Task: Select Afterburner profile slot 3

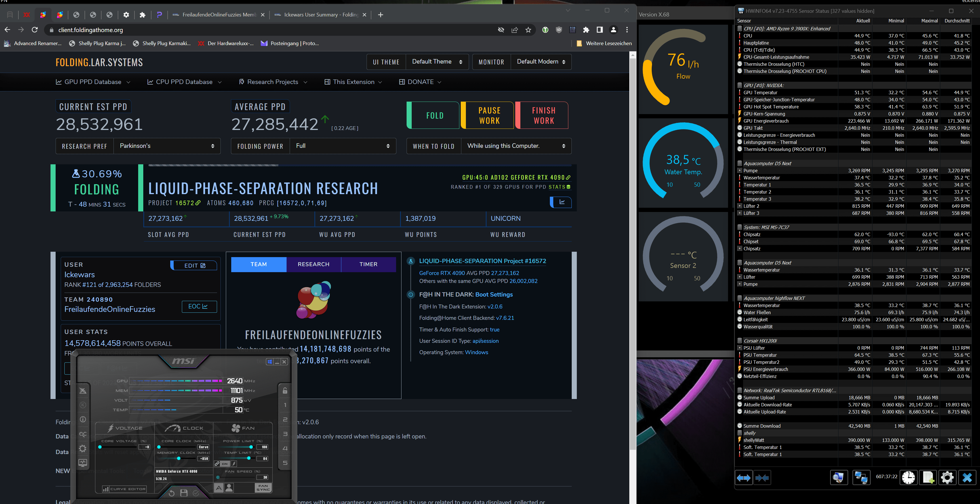Action: tap(285, 434)
